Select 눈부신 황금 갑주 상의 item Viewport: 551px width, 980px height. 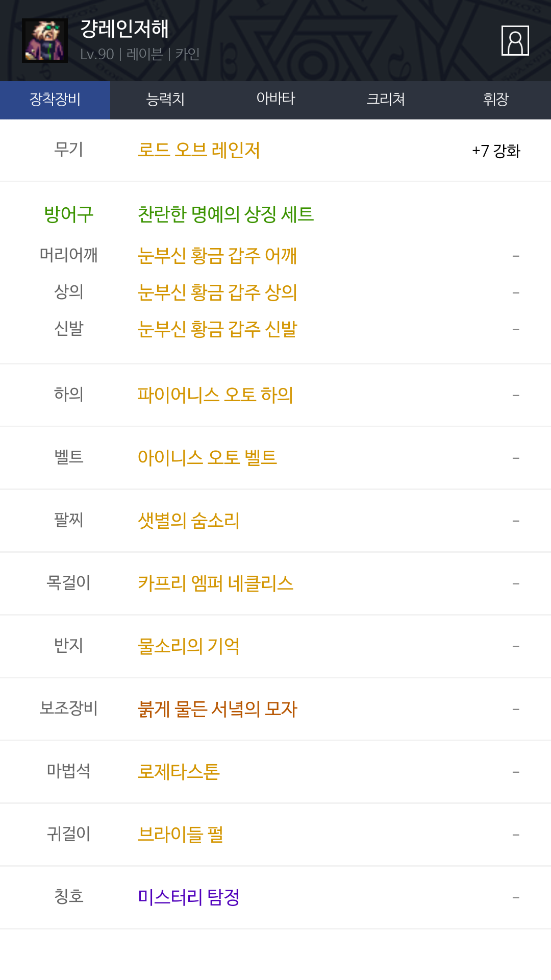pyautogui.click(x=217, y=292)
